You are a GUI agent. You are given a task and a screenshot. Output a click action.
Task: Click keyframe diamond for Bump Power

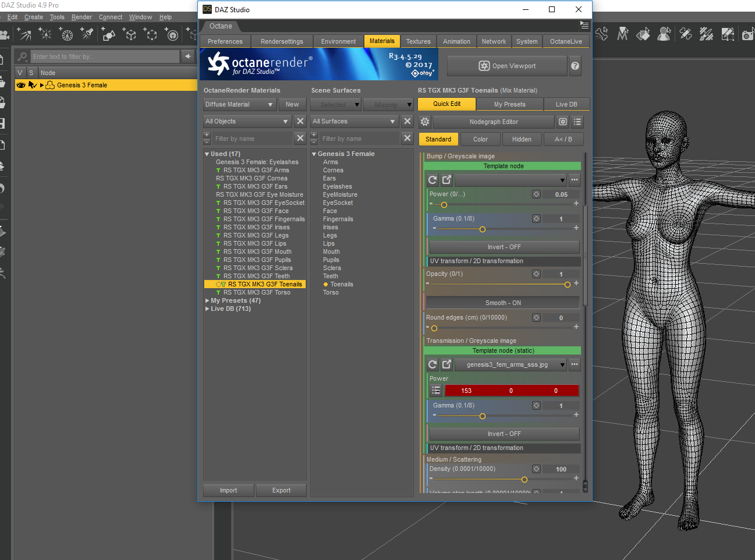(x=536, y=194)
